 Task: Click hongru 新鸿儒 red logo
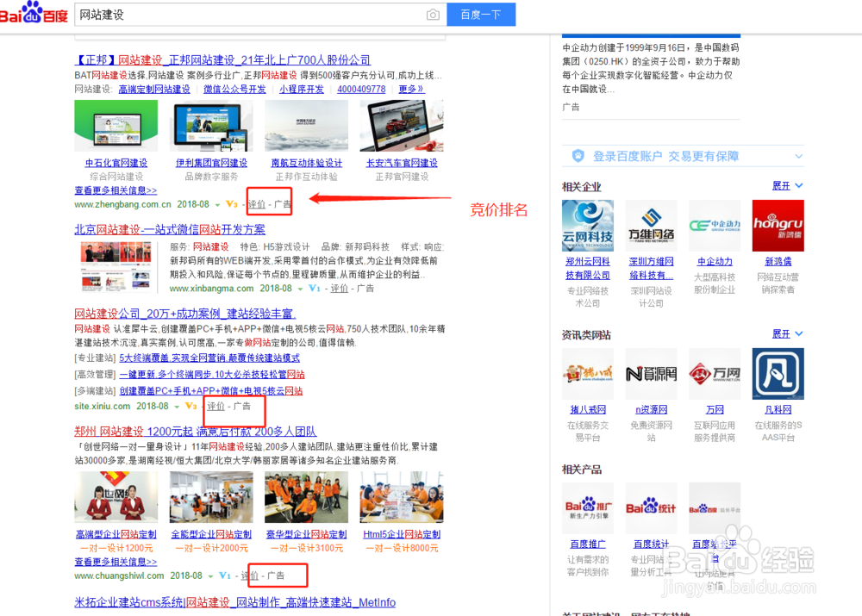[778, 226]
